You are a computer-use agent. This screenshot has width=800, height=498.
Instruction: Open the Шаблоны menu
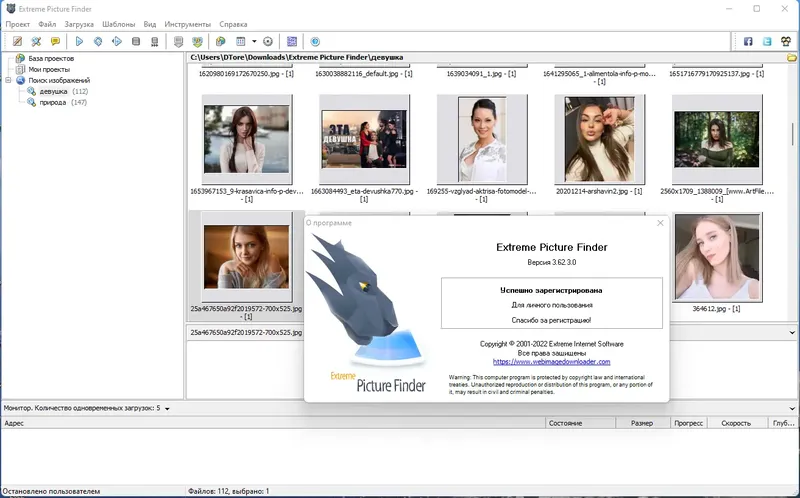pos(118,24)
